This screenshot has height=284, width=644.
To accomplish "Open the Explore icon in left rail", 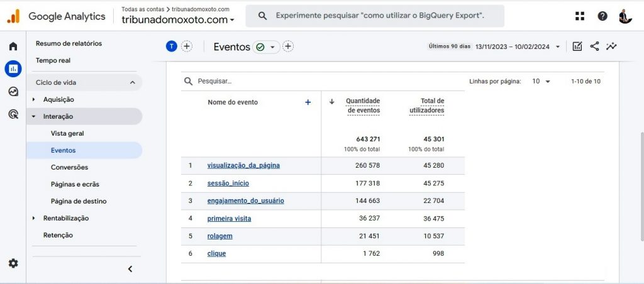I will (x=13, y=91).
